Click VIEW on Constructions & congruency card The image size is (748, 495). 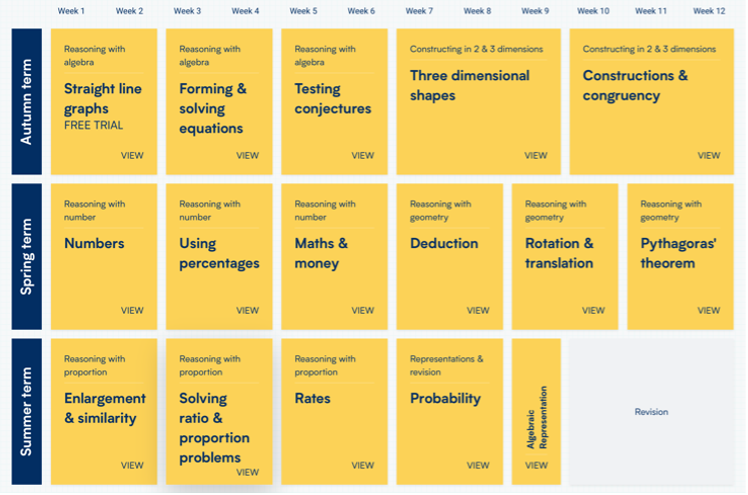708,155
